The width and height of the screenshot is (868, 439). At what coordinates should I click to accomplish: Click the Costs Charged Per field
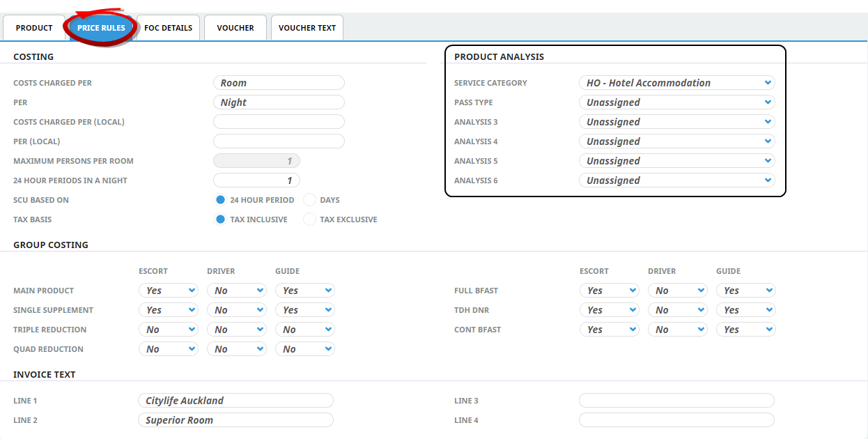279,83
